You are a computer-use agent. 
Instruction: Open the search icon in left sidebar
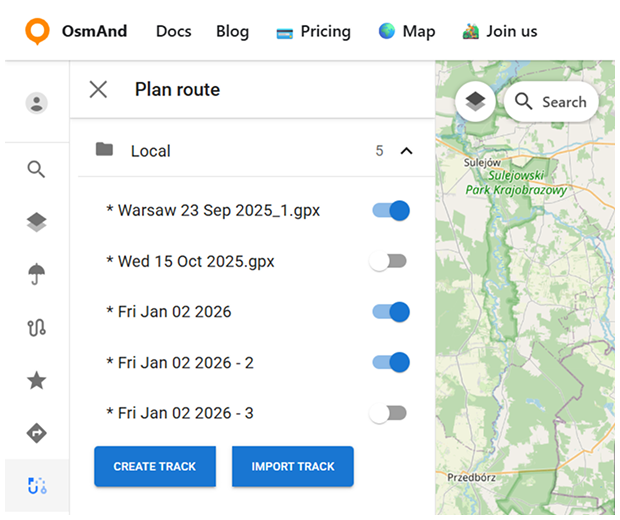37,169
